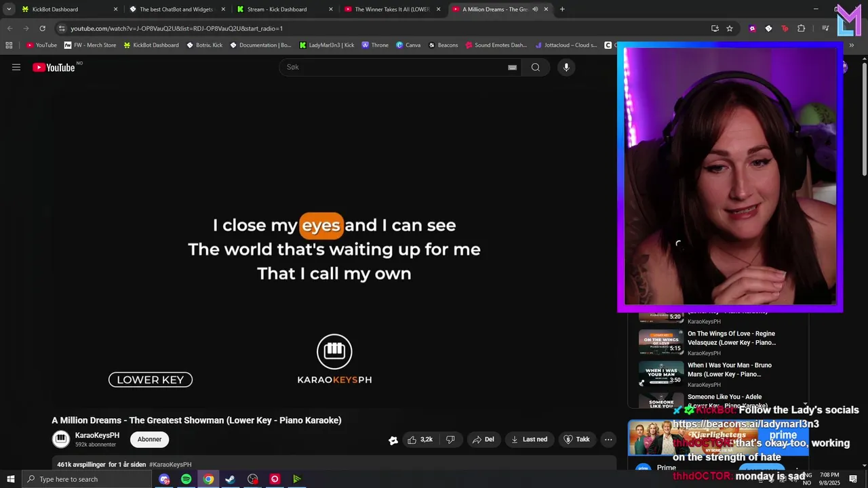
Task: Click the Chrome icon in the taskbar
Action: tap(208, 479)
